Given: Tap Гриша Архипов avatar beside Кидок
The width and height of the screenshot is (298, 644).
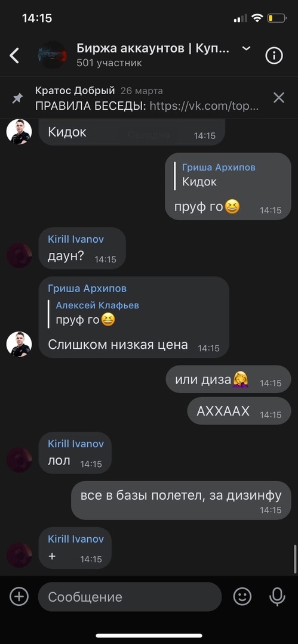Looking at the screenshot, I should (x=19, y=132).
